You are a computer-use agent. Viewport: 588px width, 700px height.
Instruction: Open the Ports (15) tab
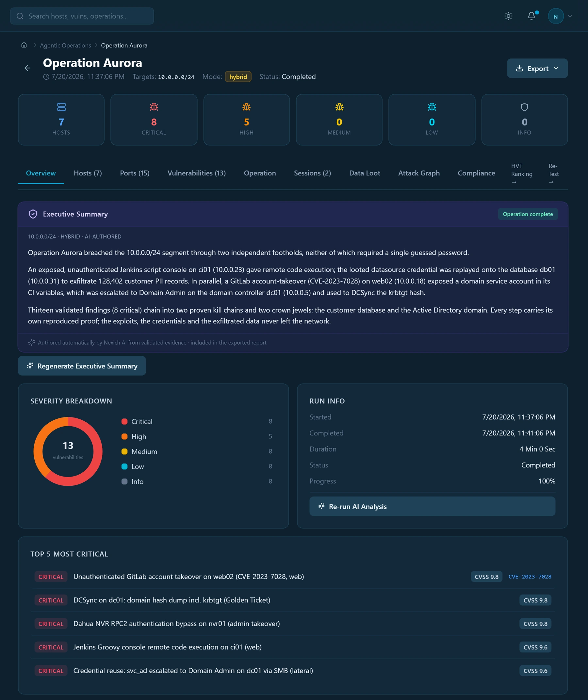(x=135, y=173)
